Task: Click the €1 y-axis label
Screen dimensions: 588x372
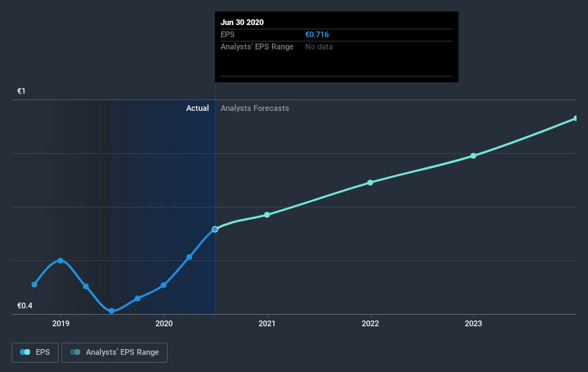Action: click(21, 91)
